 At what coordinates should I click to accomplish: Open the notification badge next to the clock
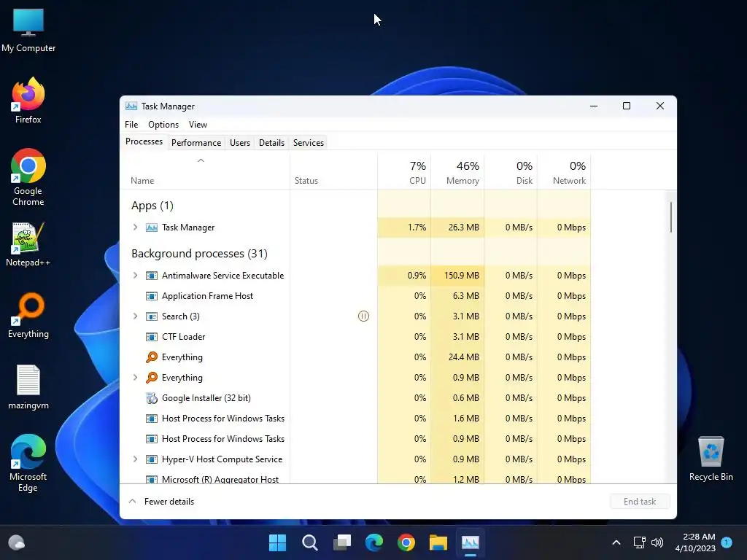727,542
